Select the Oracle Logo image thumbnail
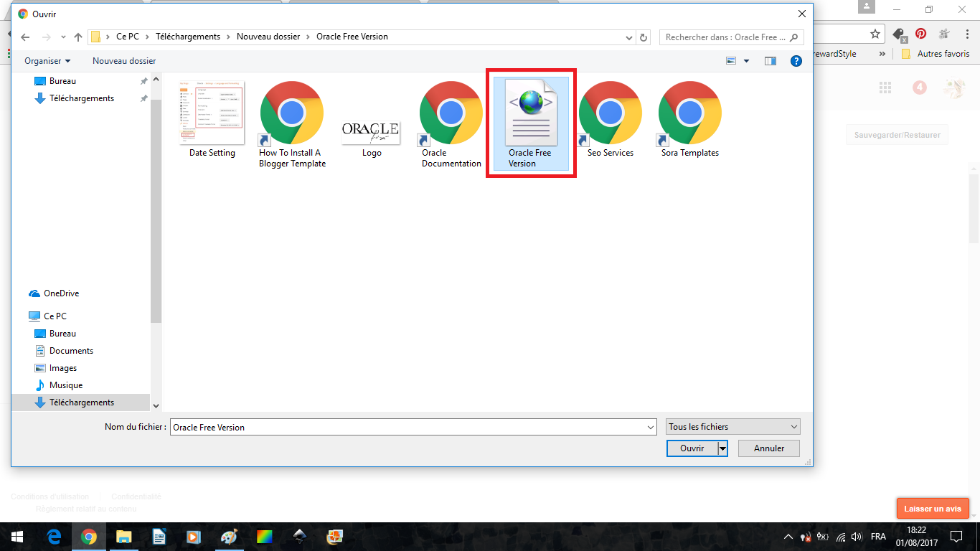980x551 pixels. (x=371, y=134)
